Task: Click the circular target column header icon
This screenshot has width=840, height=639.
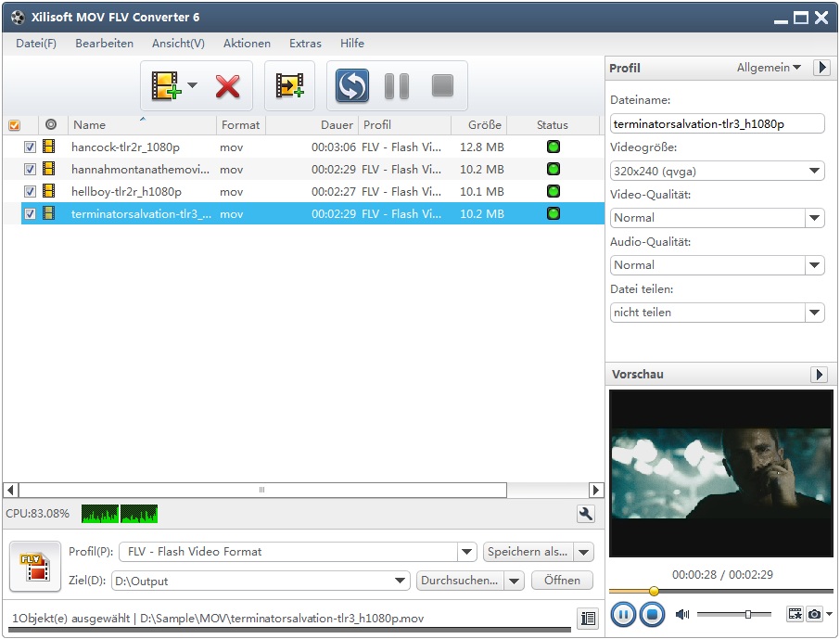Action: click(x=51, y=124)
